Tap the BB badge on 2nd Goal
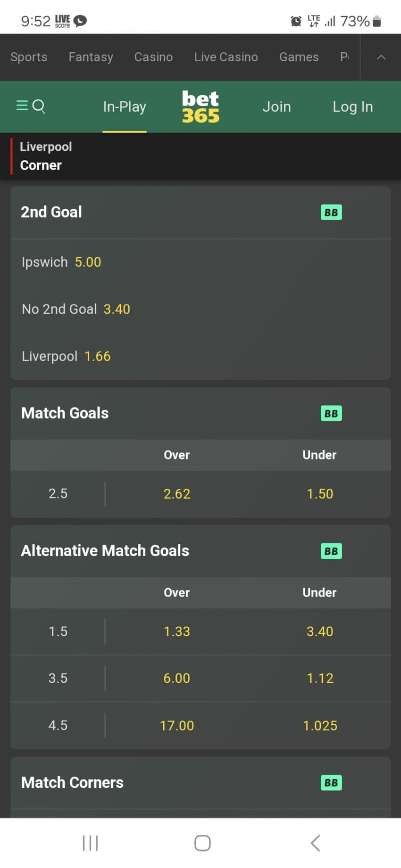 pyautogui.click(x=331, y=213)
